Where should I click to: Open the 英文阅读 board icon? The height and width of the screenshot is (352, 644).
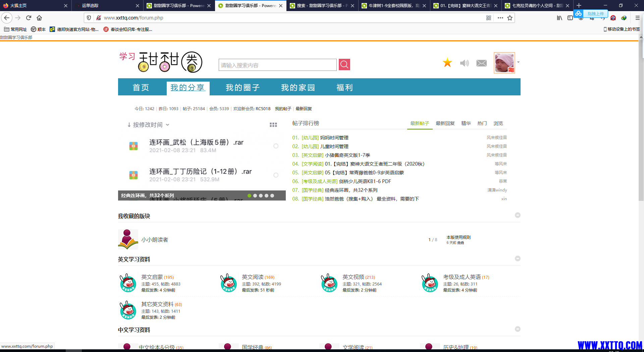[x=228, y=283]
